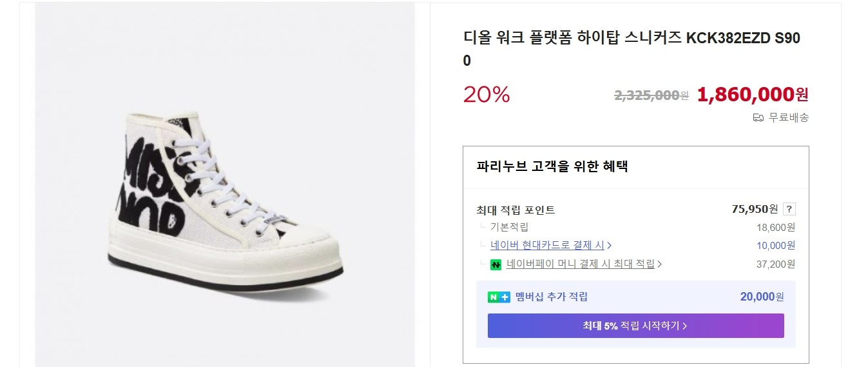Viewport: 868px width, 367px height.
Task: Click the 무료배송 shipping text
Action: click(789, 117)
